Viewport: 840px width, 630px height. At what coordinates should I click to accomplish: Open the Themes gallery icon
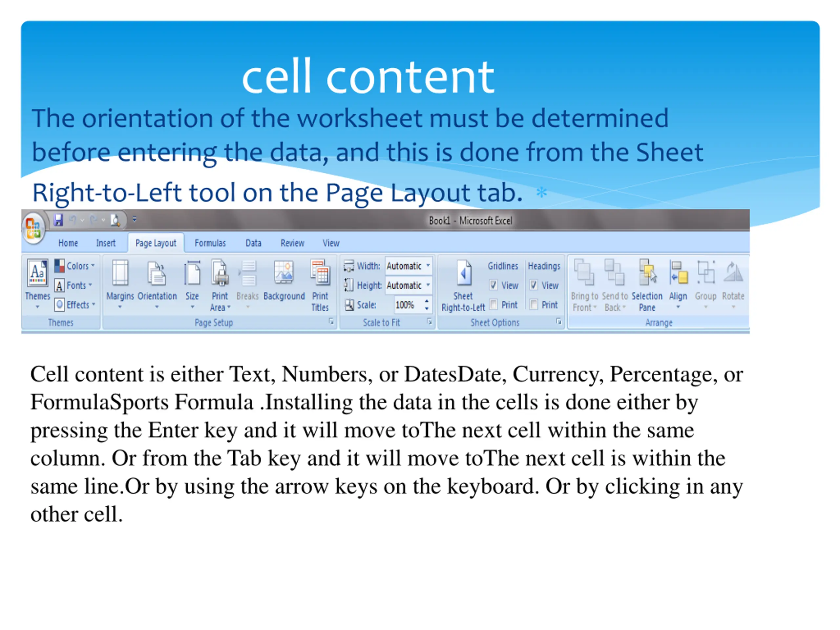38,273
